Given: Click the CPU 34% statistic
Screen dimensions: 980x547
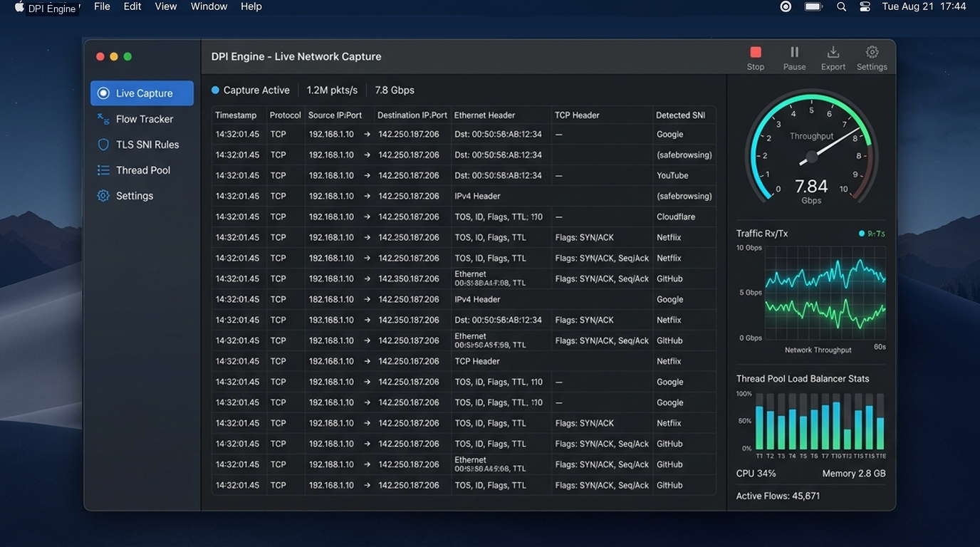Looking at the screenshot, I should (756, 474).
